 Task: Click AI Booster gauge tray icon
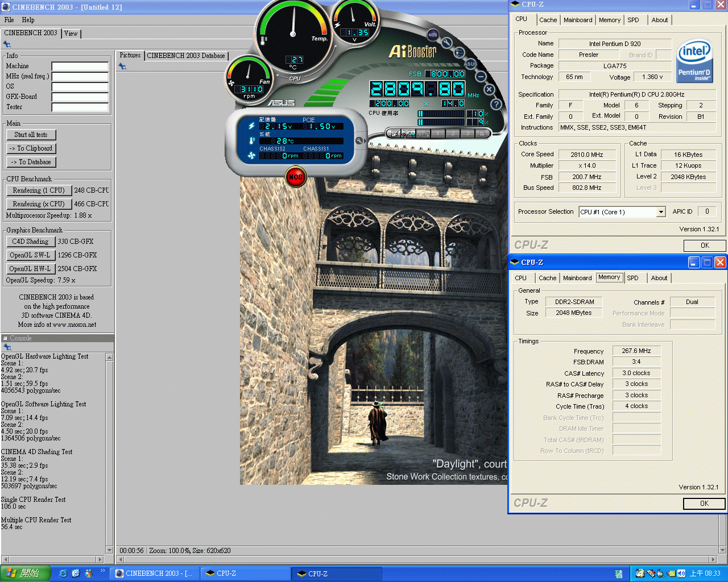coord(640,573)
